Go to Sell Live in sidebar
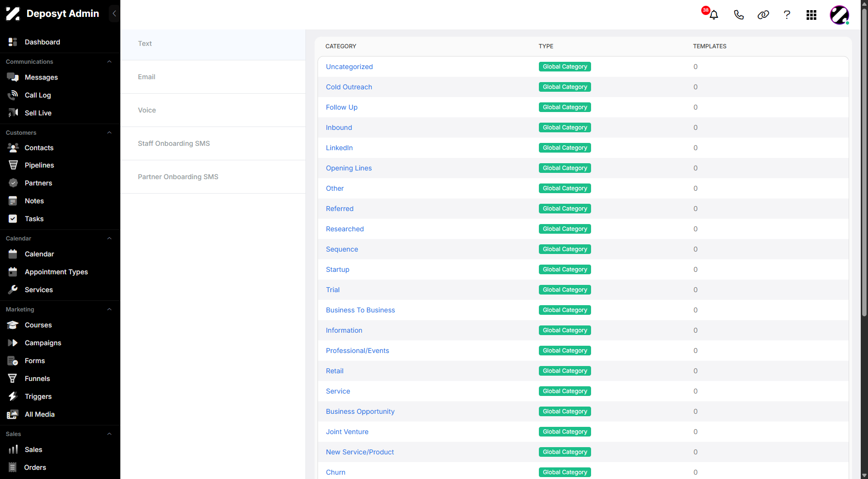 38,113
